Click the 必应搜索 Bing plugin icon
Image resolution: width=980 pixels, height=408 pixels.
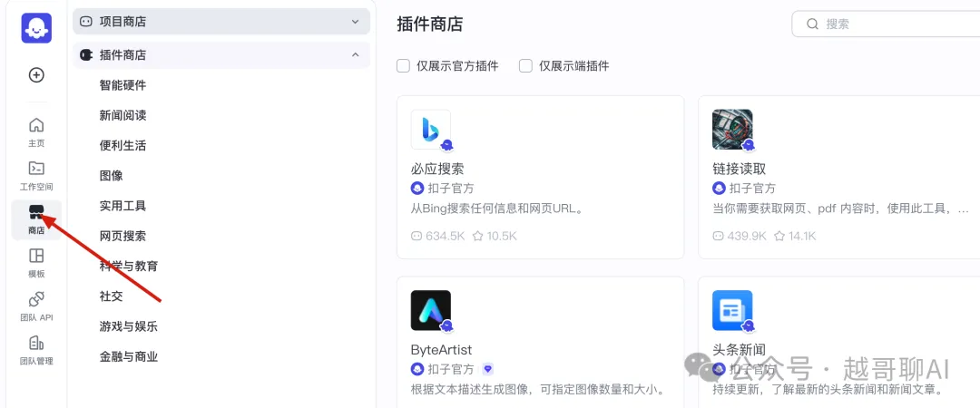pos(431,130)
